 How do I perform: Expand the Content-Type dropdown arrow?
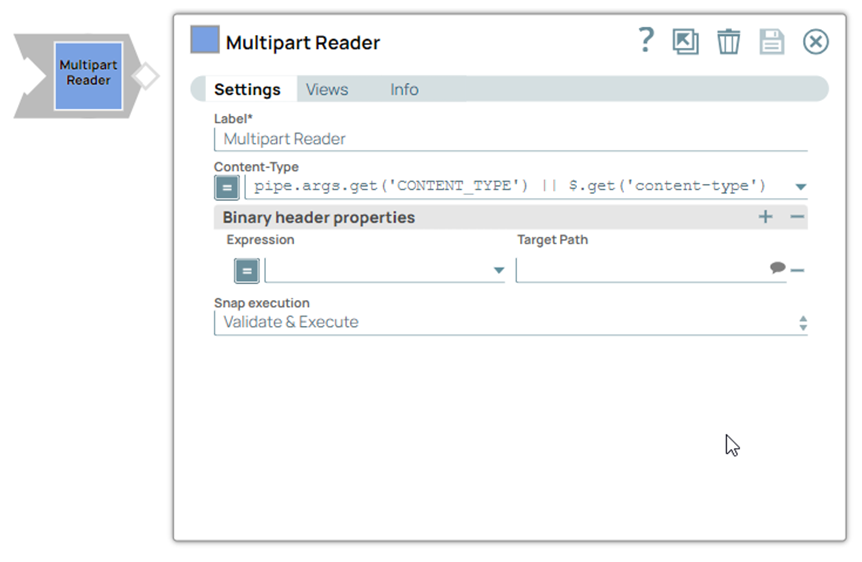tap(800, 187)
